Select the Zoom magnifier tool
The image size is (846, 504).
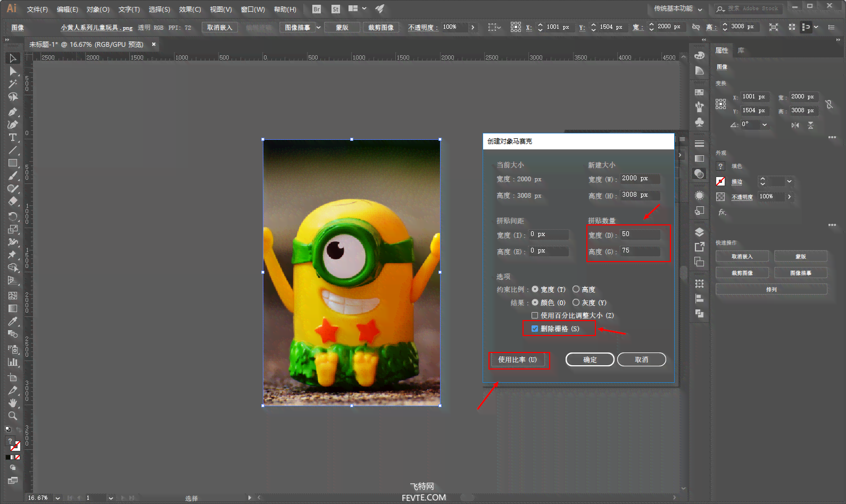(13, 416)
